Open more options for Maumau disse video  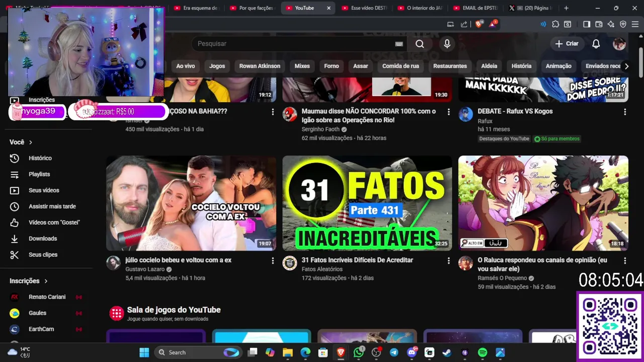[449, 112]
